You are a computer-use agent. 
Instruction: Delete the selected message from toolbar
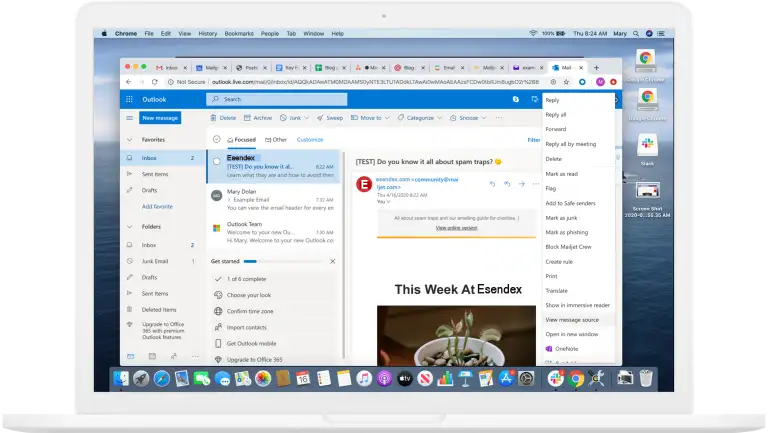click(x=223, y=118)
